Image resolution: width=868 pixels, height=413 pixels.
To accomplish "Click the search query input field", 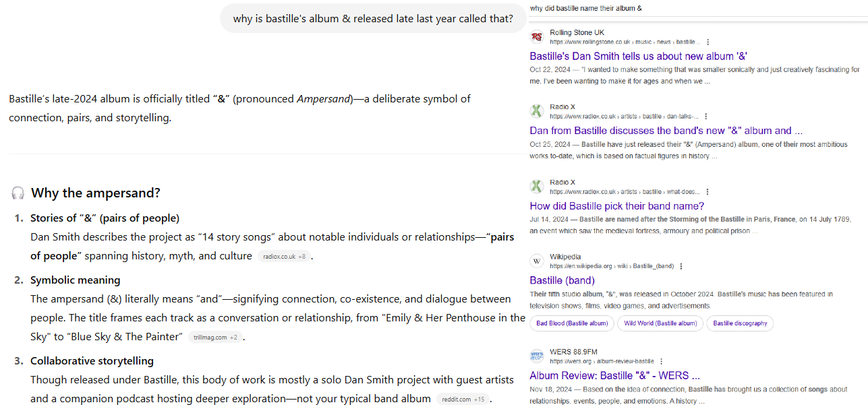I will (x=695, y=9).
